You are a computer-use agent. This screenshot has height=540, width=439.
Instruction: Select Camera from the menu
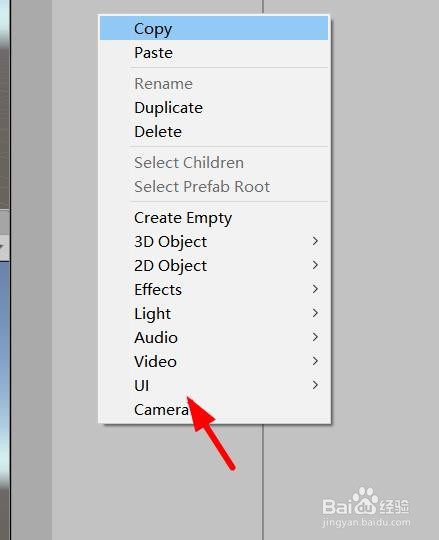(x=214, y=409)
